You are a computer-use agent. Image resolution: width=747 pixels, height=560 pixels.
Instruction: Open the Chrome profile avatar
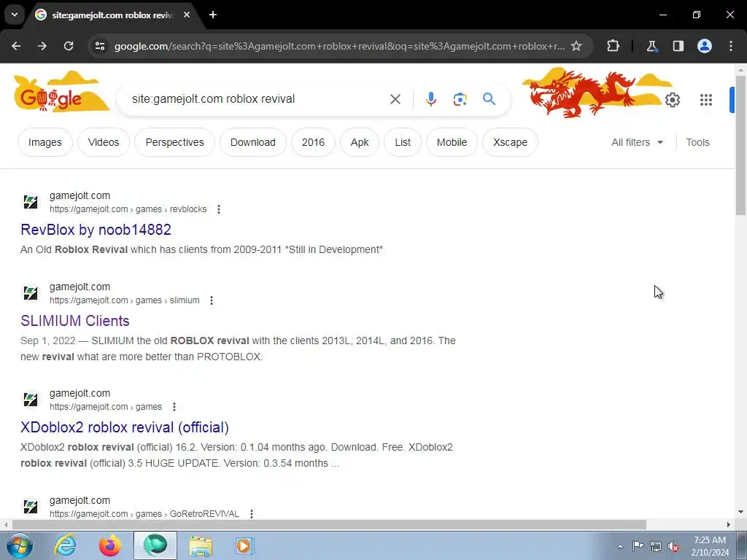click(x=705, y=46)
